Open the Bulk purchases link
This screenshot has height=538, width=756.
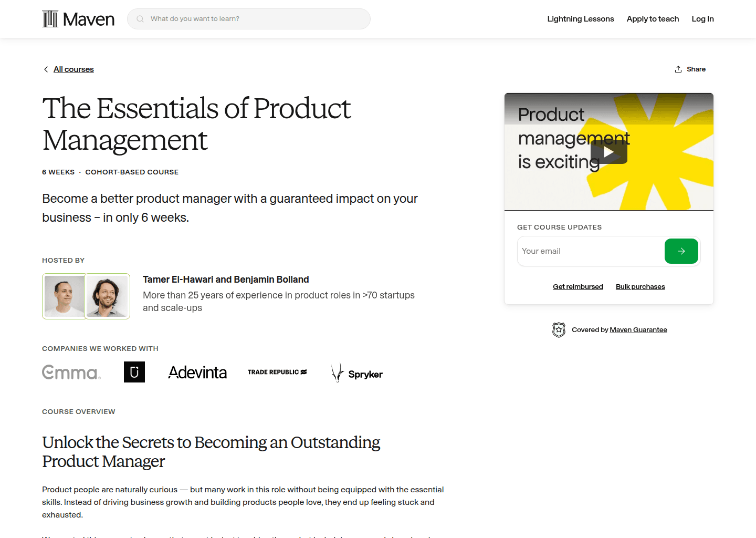tap(640, 286)
